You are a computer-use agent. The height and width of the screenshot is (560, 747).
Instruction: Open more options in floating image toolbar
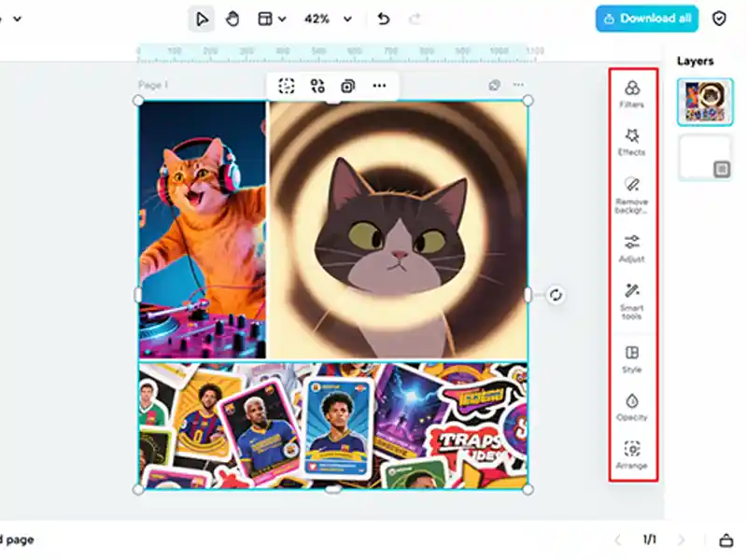click(379, 86)
